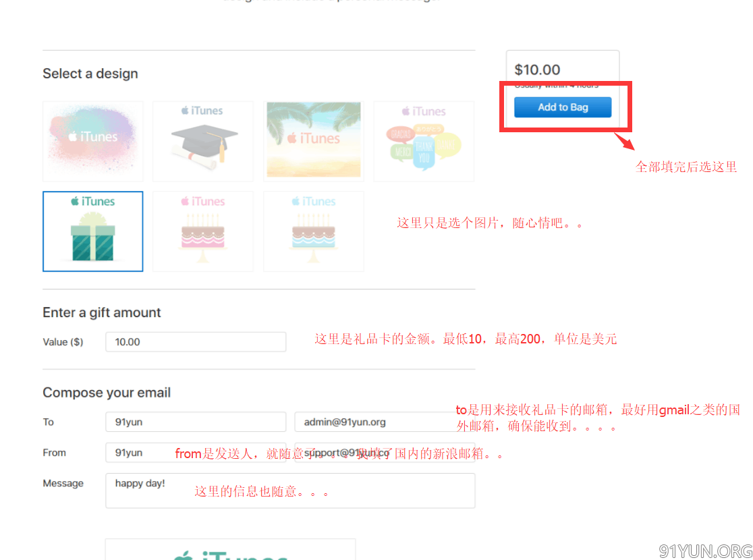This screenshot has width=753, height=560.
Task: Click the Add to Bag button
Action: [x=562, y=107]
